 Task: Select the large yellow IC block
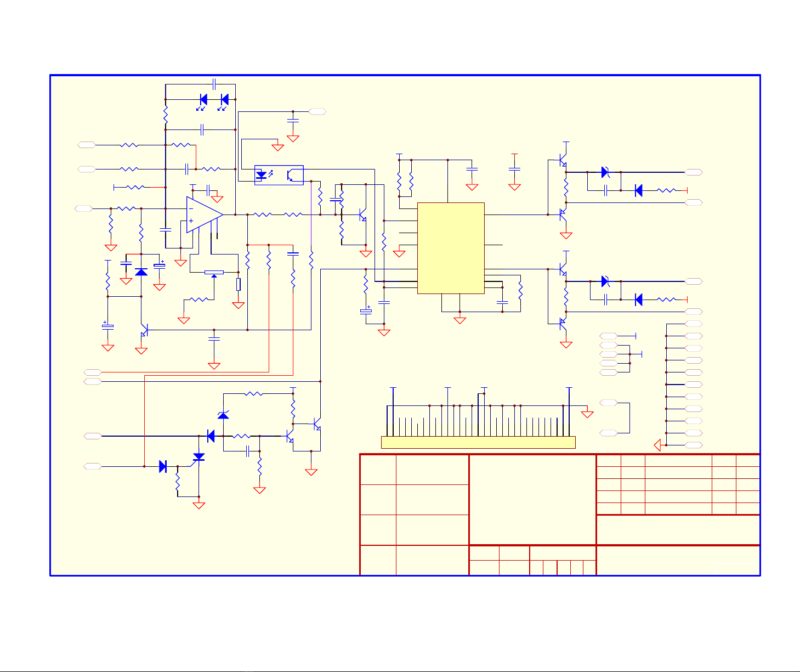[x=451, y=248]
